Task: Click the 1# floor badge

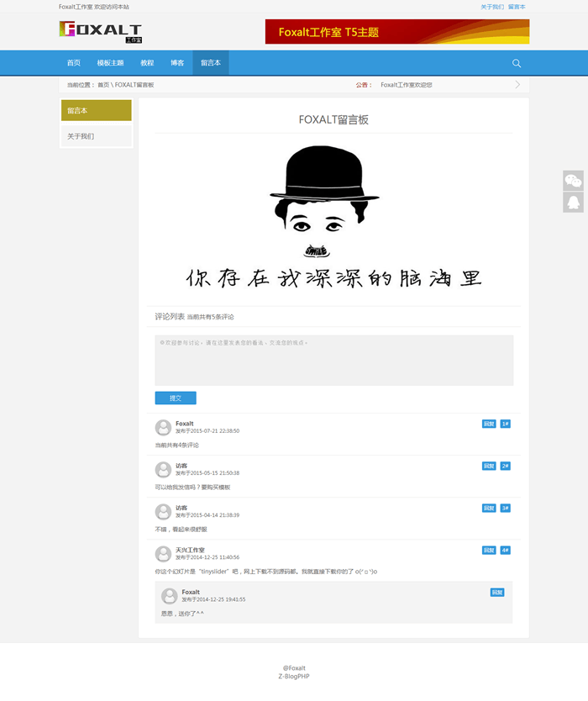Action: pos(506,424)
